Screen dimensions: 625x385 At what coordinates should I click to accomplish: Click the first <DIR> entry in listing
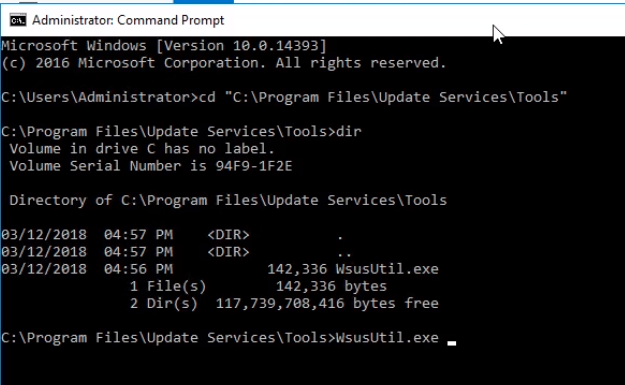pyautogui.click(x=228, y=235)
